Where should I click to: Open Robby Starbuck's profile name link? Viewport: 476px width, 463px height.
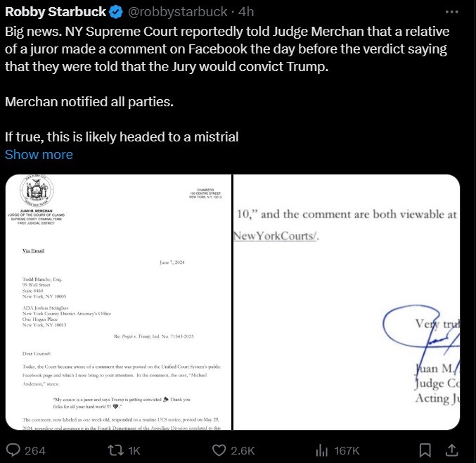pyautogui.click(x=56, y=12)
